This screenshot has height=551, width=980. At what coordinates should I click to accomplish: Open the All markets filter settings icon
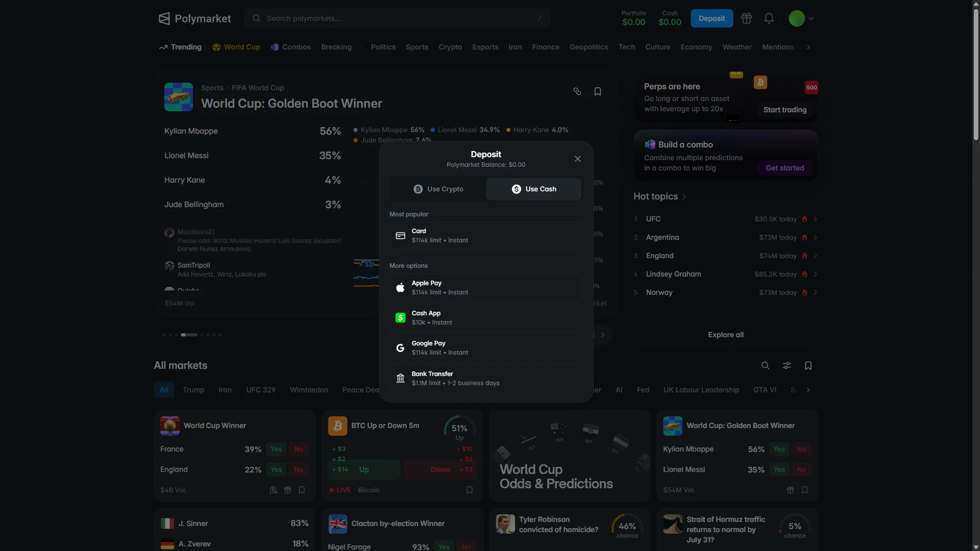(x=787, y=366)
